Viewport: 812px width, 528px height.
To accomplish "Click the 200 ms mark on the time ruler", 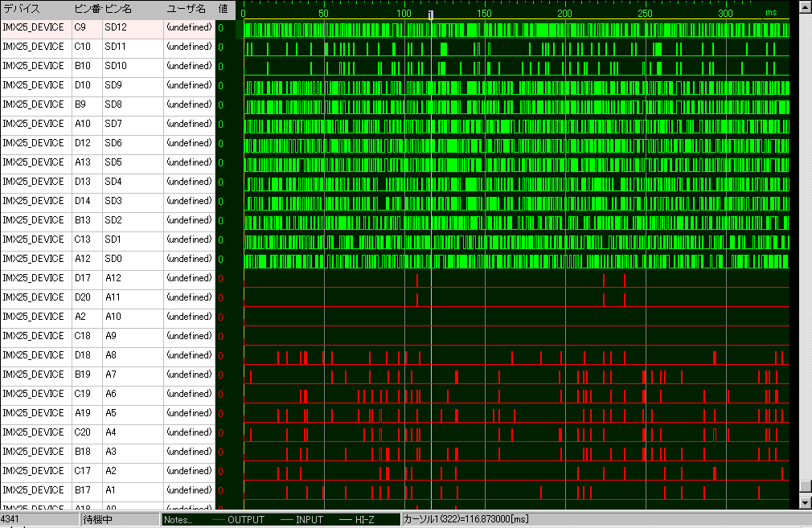I will click(566, 14).
